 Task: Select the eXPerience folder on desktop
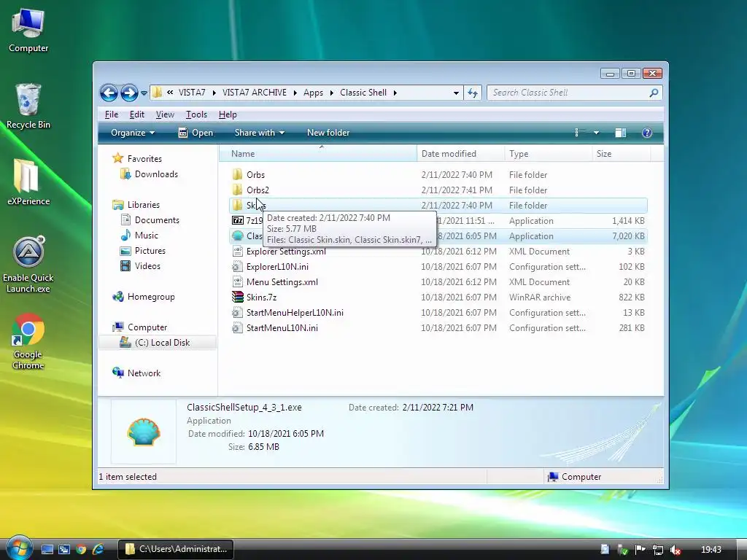pos(28,182)
